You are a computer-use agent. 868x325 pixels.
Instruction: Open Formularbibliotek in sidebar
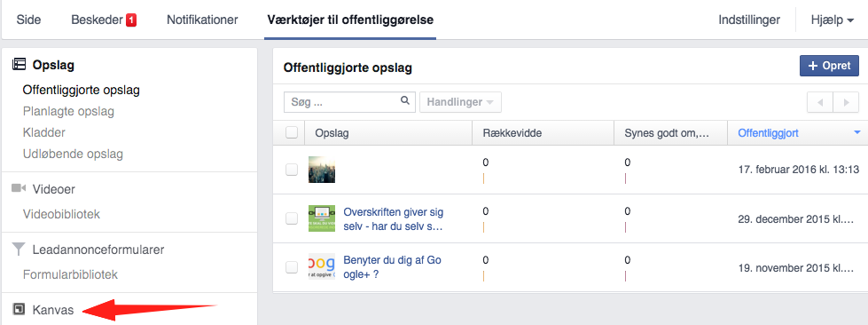(70, 274)
